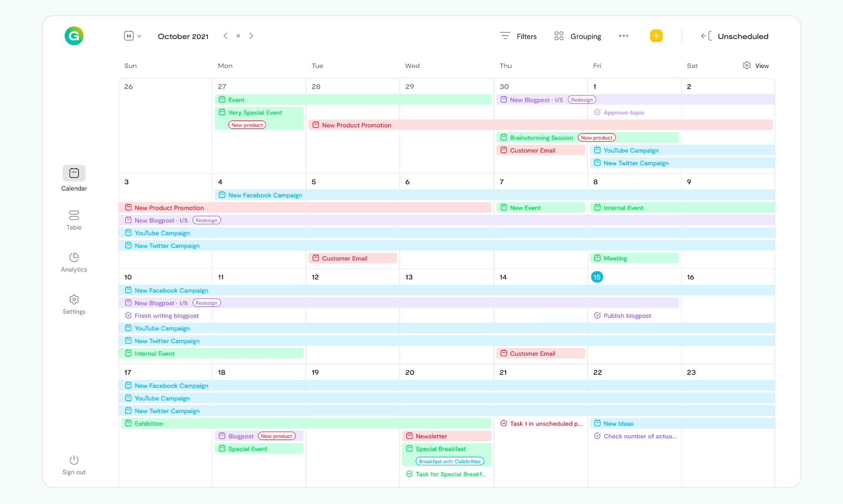This screenshot has width=843, height=504.
Task: Click the New Facebook Campaign event
Action: [265, 195]
